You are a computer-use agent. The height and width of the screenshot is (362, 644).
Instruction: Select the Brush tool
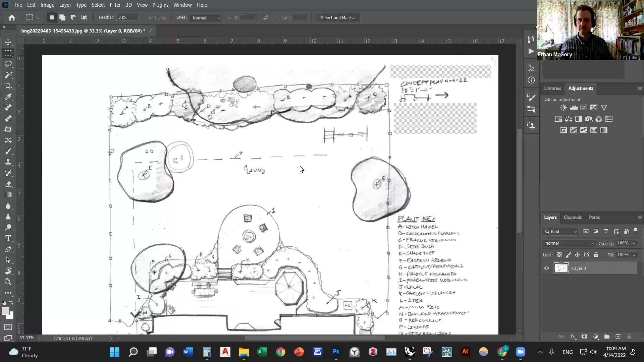8,151
